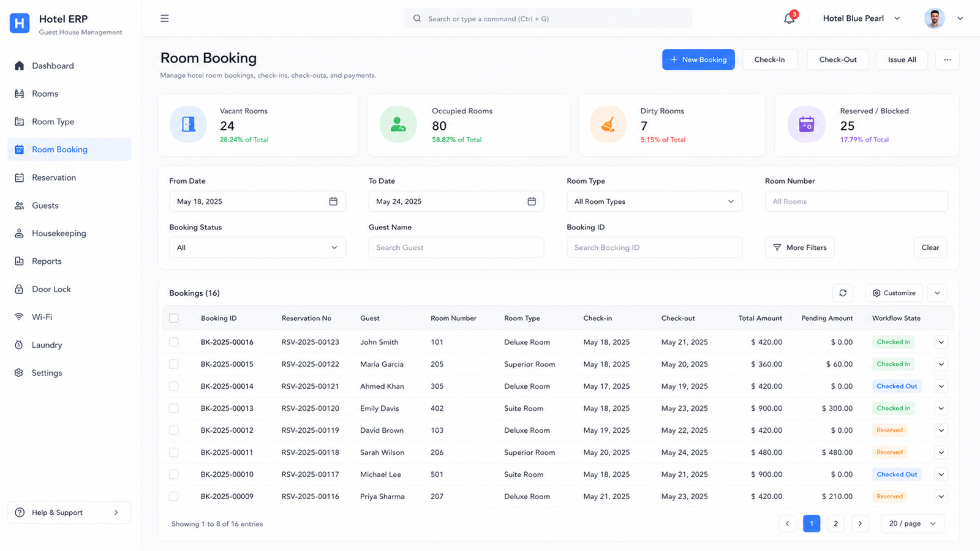Open the 20 / page size dropdown
Image resolution: width=980 pixels, height=551 pixels.
[913, 523]
